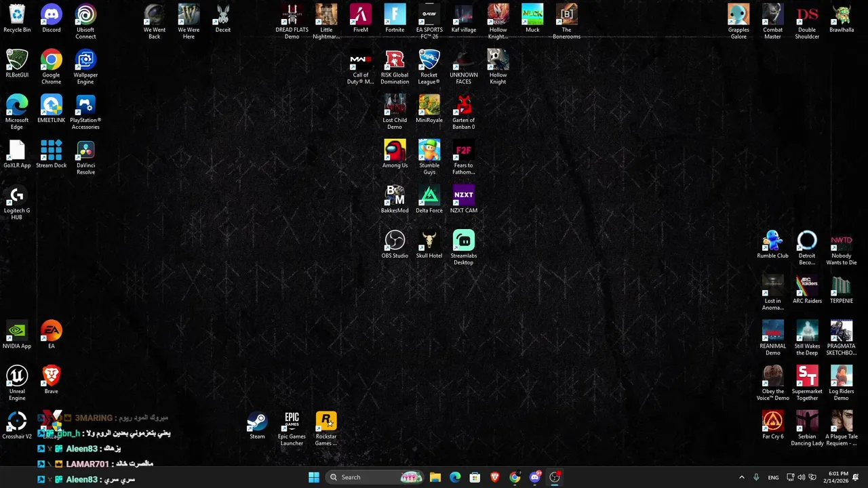The height and width of the screenshot is (488, 868).
Task: Click the Skull Hotel icon
Action: [x=429, y=244]
